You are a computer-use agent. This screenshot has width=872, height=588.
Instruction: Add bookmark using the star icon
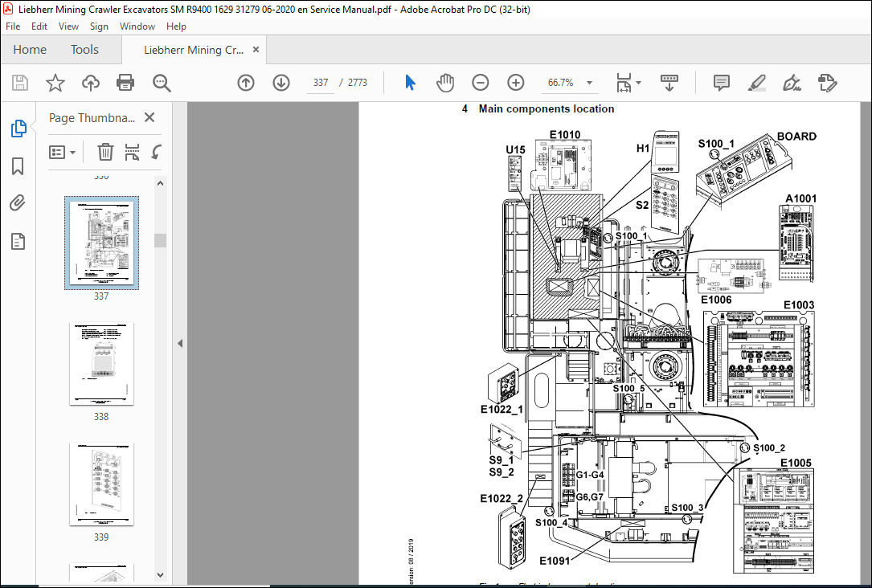click(x=55, y=83)
